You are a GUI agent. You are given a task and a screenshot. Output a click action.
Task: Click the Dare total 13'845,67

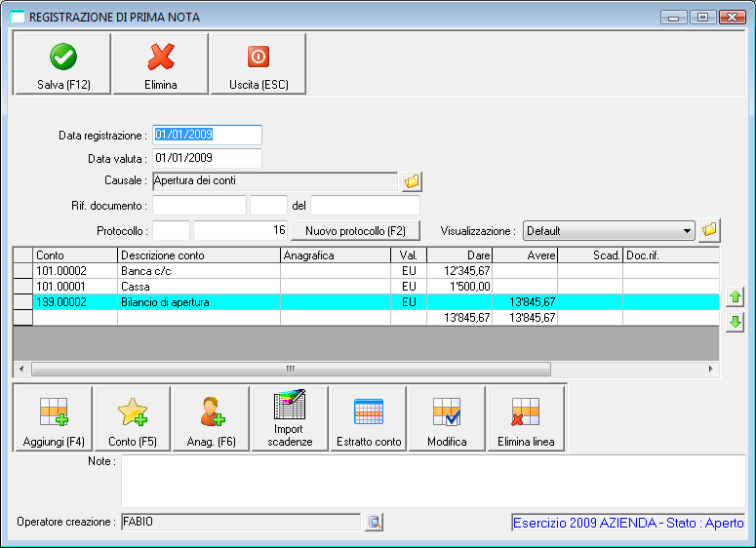pyautogui.click(x=459, y=318)
